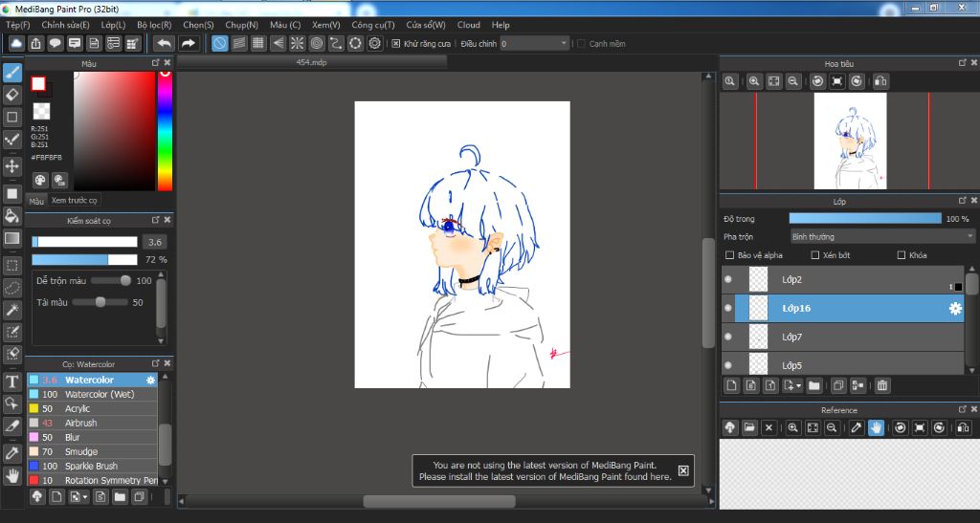
Task: Zoom in on the Navigator panel
Action: coord(754,81)
